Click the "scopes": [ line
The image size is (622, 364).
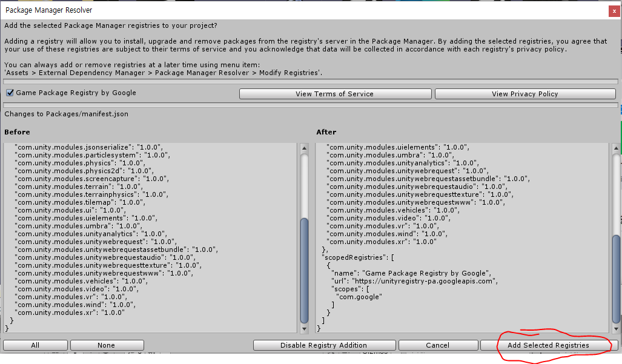(x=351, y=289)
